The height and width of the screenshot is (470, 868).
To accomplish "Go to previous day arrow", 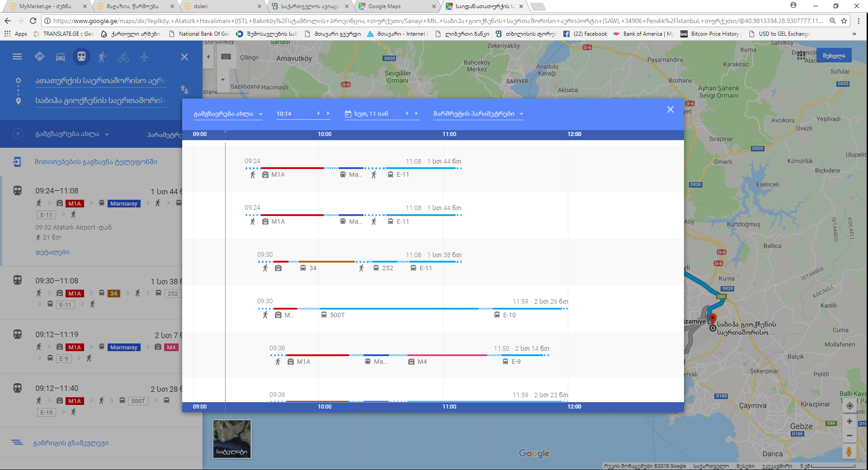I will pyautogui.click(x=407, y=113).
